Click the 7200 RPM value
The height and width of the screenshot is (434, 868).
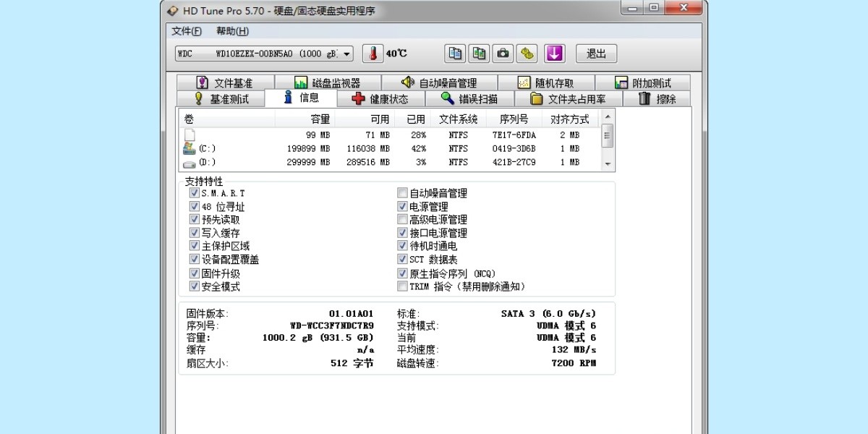[574, 363]
